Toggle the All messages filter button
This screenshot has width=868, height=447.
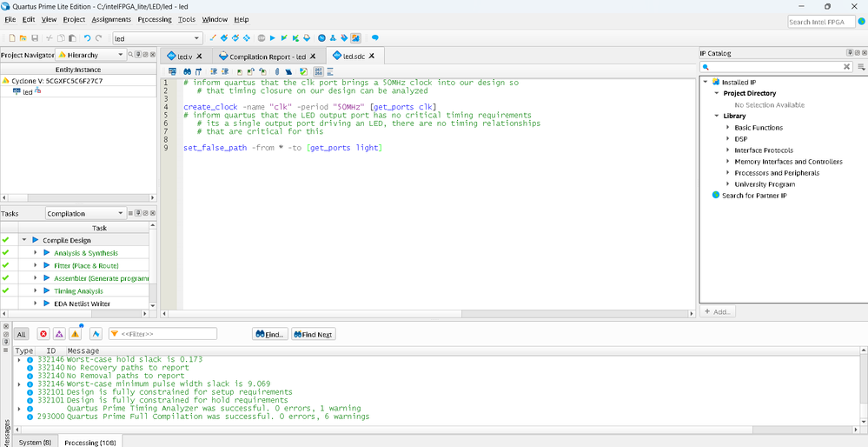point(21,334)
